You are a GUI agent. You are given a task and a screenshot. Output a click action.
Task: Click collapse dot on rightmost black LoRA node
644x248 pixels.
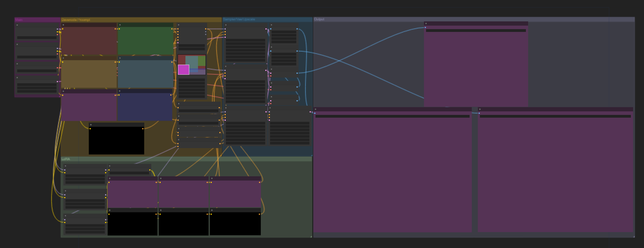pos(212,210)
